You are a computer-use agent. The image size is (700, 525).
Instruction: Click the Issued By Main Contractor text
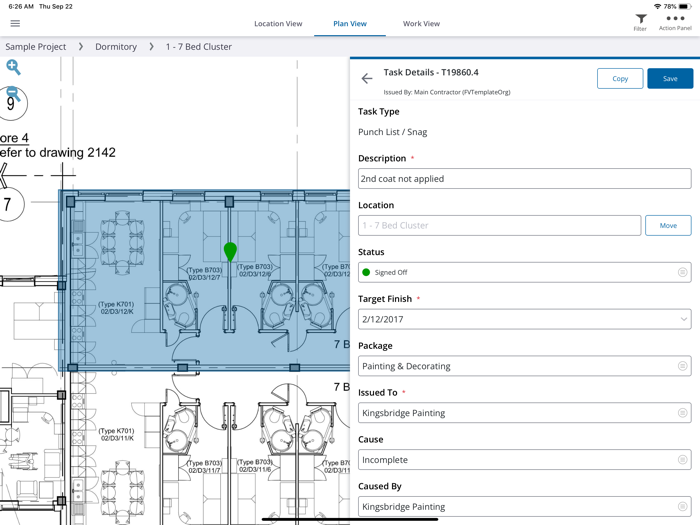[x=447, y=92]
